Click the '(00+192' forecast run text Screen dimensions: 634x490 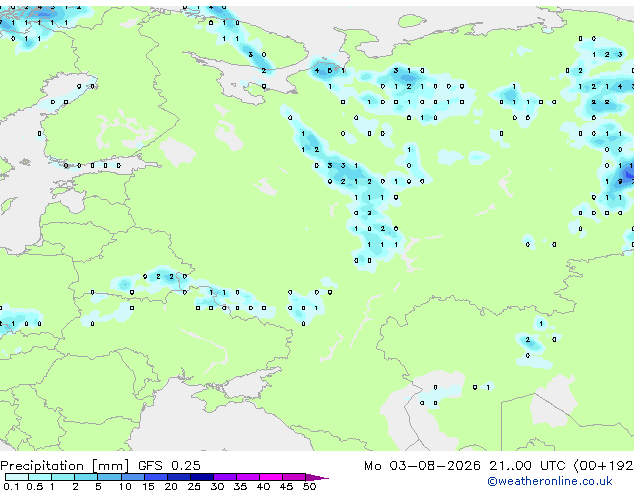pyautogui.click(x=603, y=466)
